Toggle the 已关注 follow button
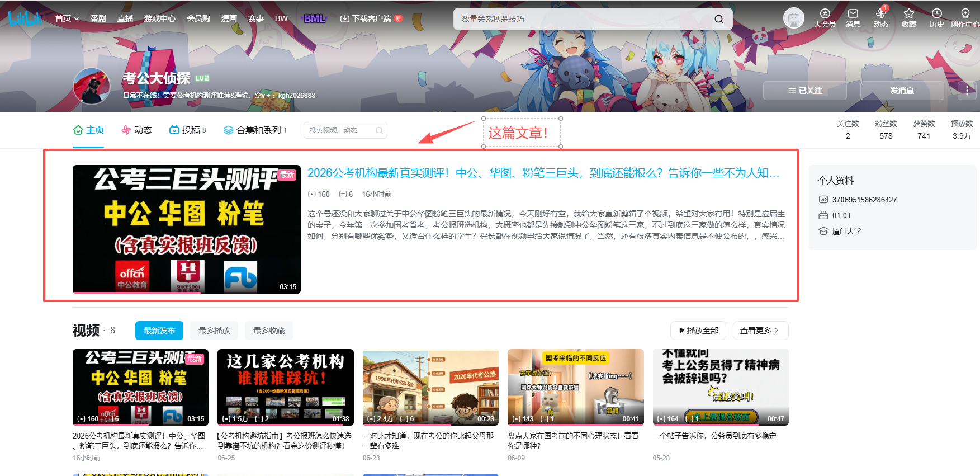Image resolution: width=980 pixels, height=476 pixels. [x=805, y=91]
